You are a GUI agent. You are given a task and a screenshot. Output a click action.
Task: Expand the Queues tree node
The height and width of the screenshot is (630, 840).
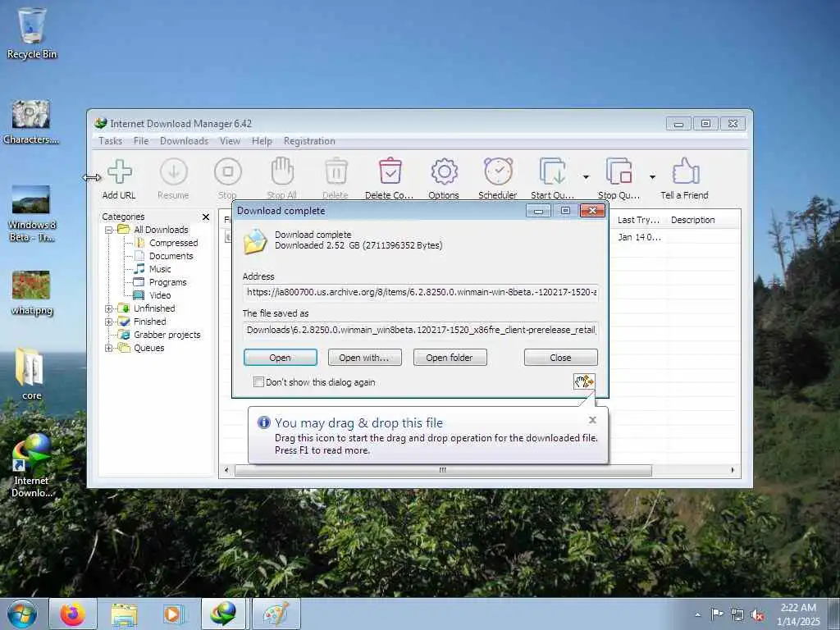[x=109, y=348]
